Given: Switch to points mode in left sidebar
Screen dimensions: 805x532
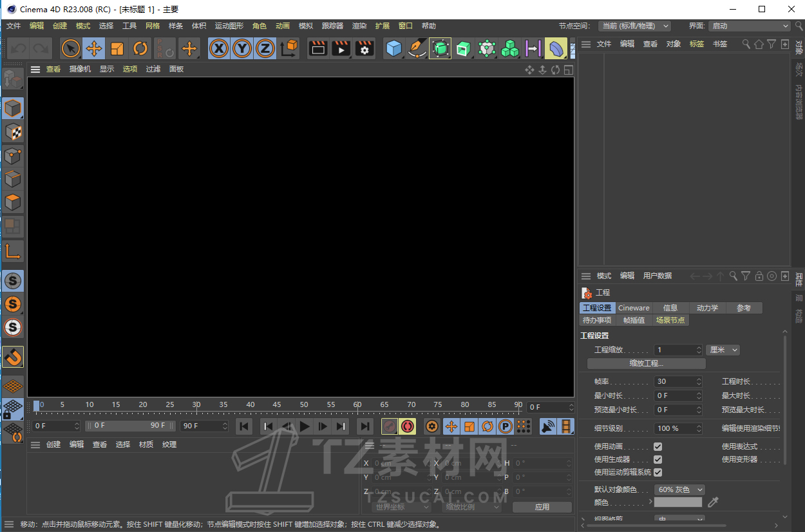Looking at the screenshot, I should click(x=13, y=155).
